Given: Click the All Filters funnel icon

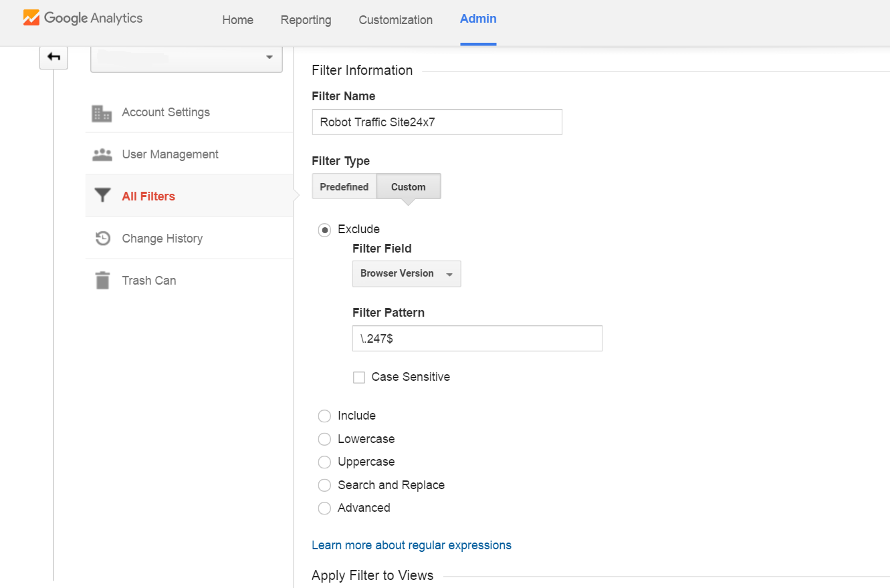Looking at the screenshot, I should tap(102, 196).
